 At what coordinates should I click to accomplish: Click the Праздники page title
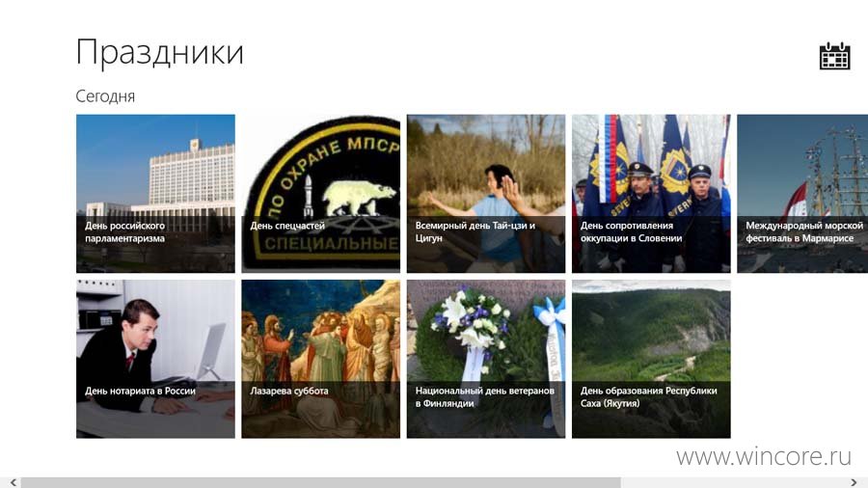[x=159, y=53]
